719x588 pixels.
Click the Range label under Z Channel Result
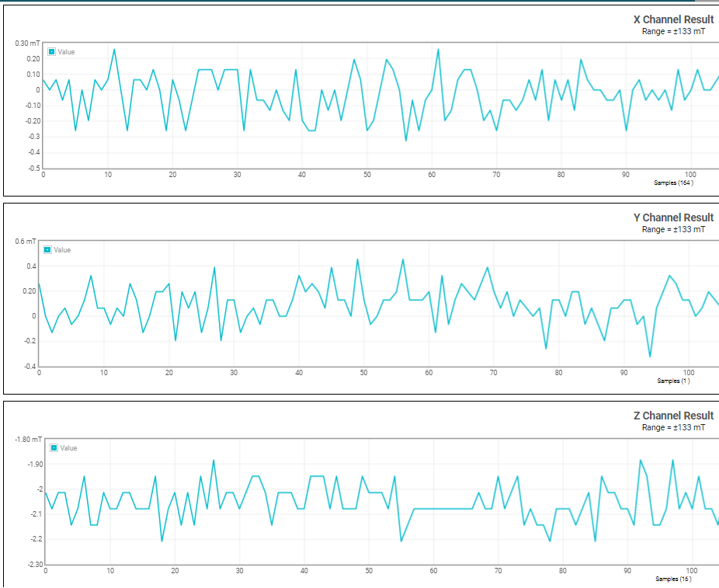click(674, 428)
